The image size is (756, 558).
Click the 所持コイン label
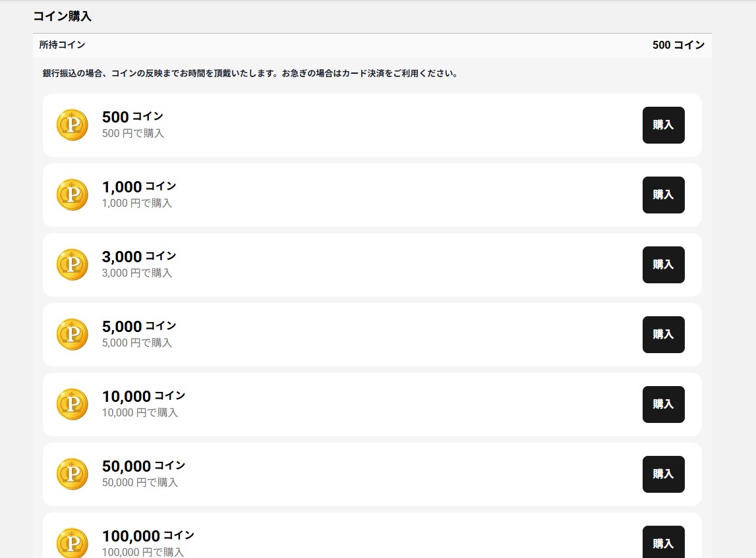pos(62,45)
